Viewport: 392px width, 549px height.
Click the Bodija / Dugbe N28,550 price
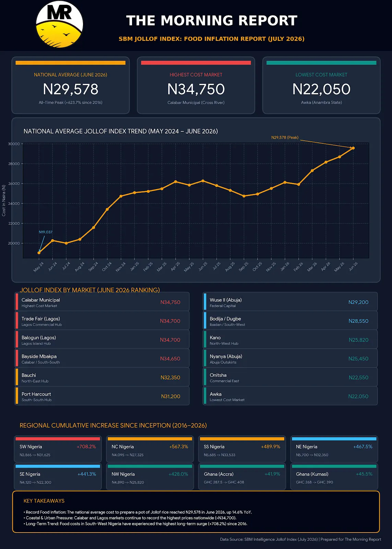coord(358,321)
